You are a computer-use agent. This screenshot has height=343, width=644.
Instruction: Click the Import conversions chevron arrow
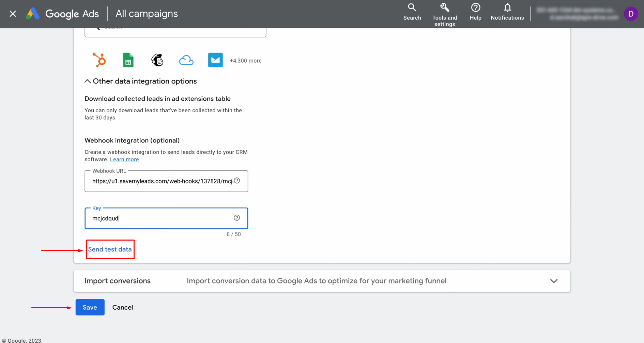pyautogui.click(x=554, y=281)
